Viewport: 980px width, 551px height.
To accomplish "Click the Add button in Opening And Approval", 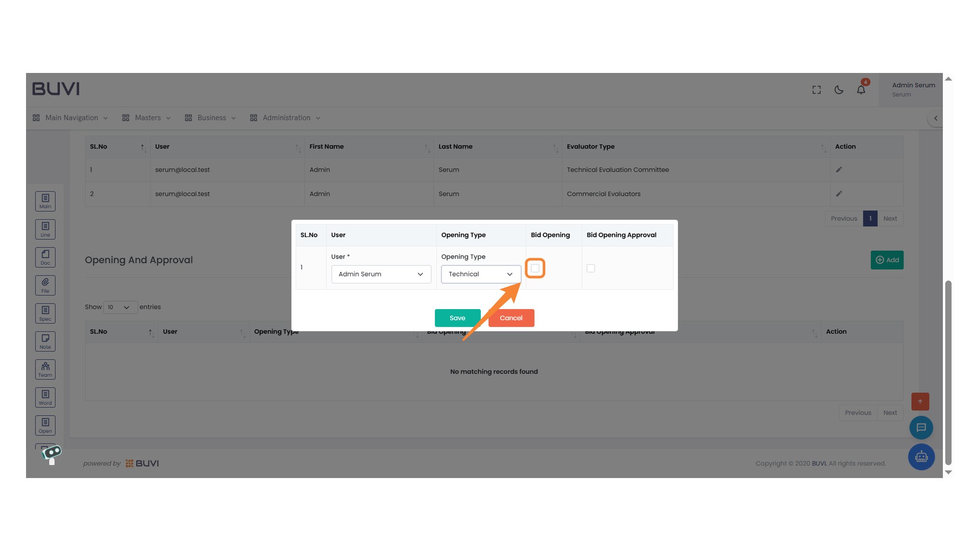I will [887, 260].
